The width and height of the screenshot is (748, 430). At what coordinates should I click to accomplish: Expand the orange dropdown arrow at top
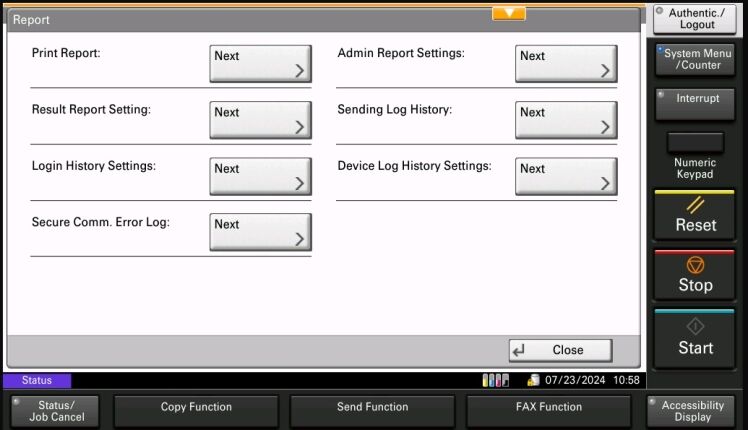pyautogui.click(x=509, y=13)
